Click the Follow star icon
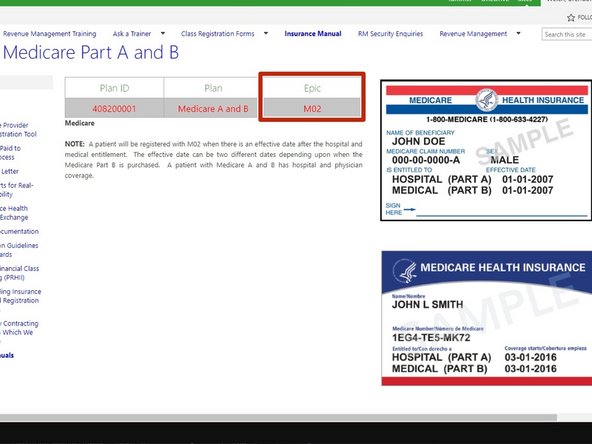The width and height of the screenshot is (592, 444). [x=571, y=17]
